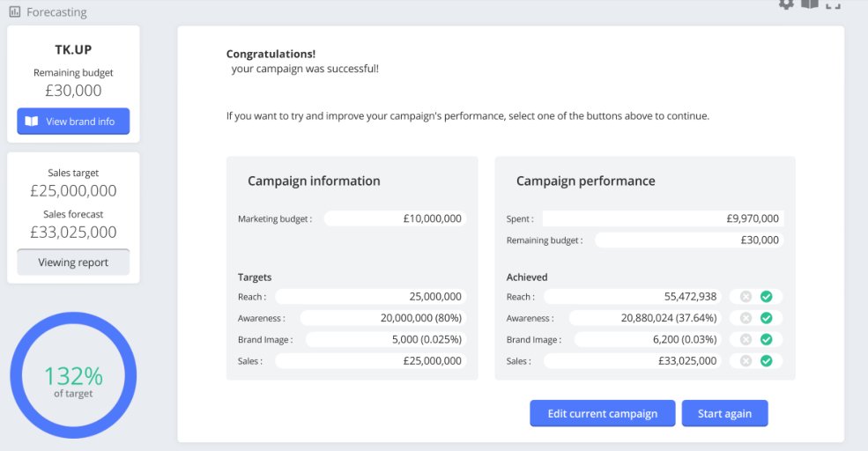The height and width of the screenshot is (451, 868).
Task: Select target Sales field £25,000,000
Action: point(371,361)
